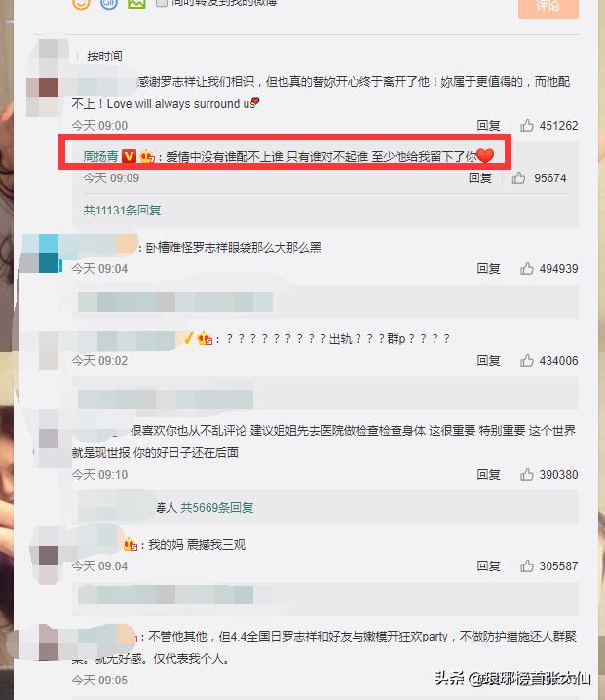Like the comment with 494939 likes
The width and height of the screenshot is (605, 700).
click(526, 269)
